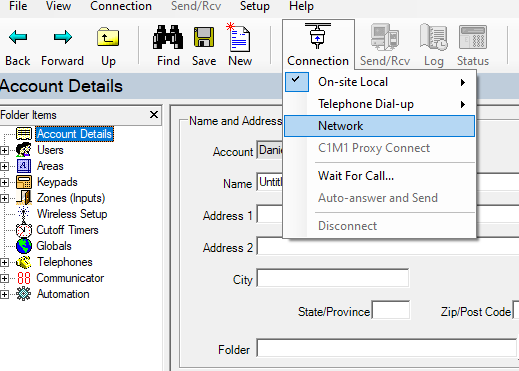Click the Zones (Inputs) door icon
Viewport: 519px width, 371px height.
coord(24,198)
